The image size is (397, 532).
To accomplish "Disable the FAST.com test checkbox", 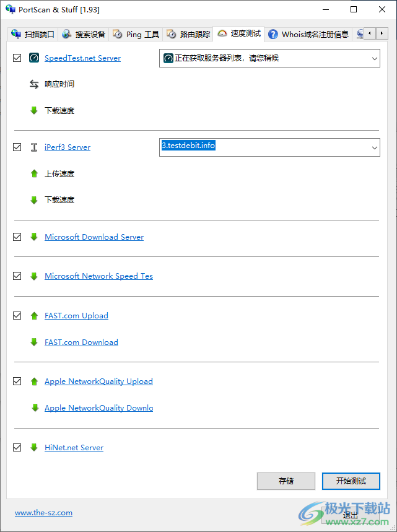I will click(x=17, y=316).
